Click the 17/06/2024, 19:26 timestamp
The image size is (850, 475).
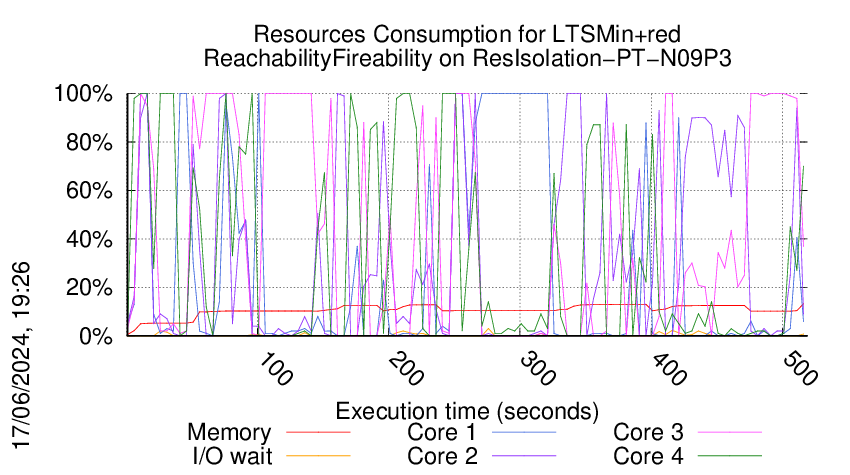tap(22, 356)
